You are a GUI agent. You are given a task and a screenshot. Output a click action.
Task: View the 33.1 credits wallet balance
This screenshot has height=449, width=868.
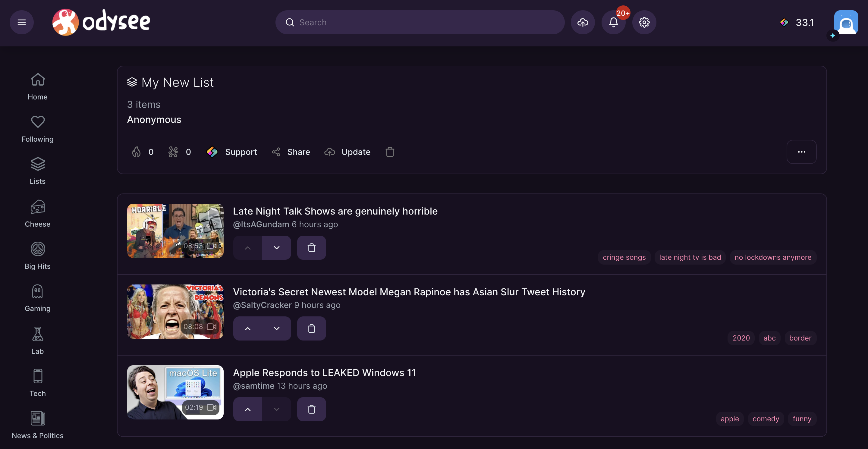point(797,22)
